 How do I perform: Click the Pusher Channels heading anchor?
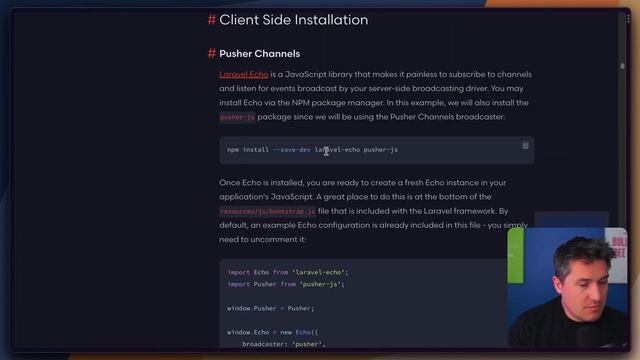[211, 53]
